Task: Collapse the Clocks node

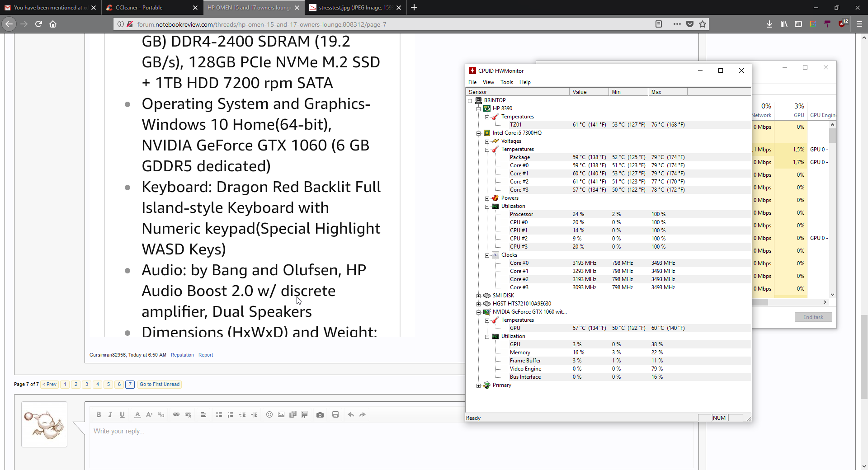Action: tap(487, 255)
